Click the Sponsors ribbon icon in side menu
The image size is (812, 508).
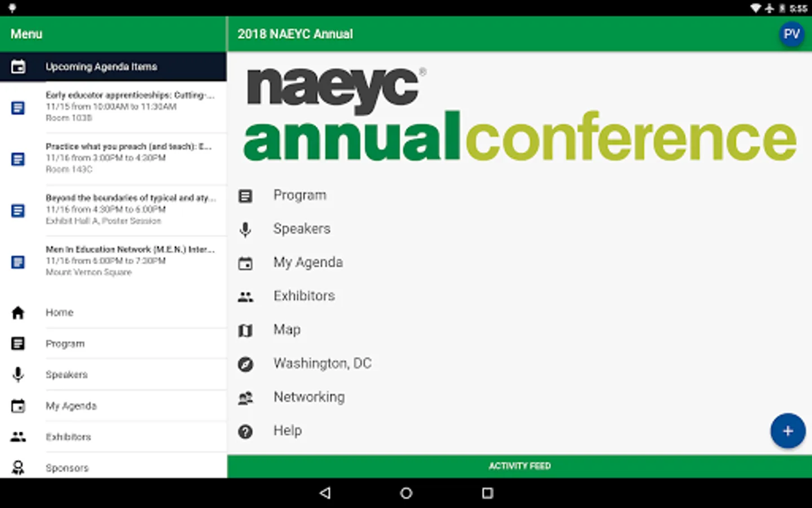click(x=18, y=468)
